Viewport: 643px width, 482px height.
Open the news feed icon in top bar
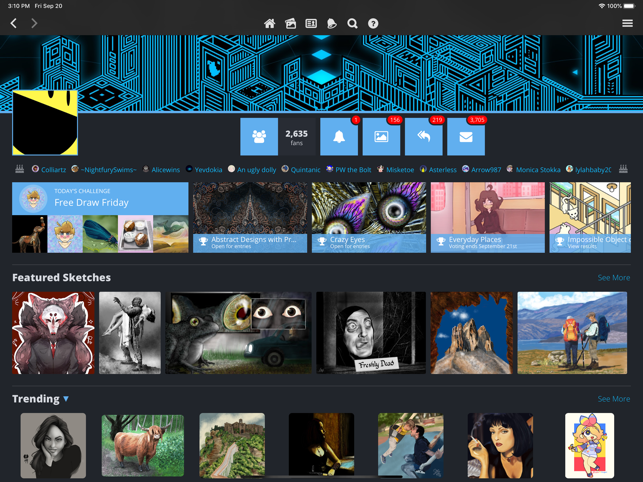[x=311, y=23]
